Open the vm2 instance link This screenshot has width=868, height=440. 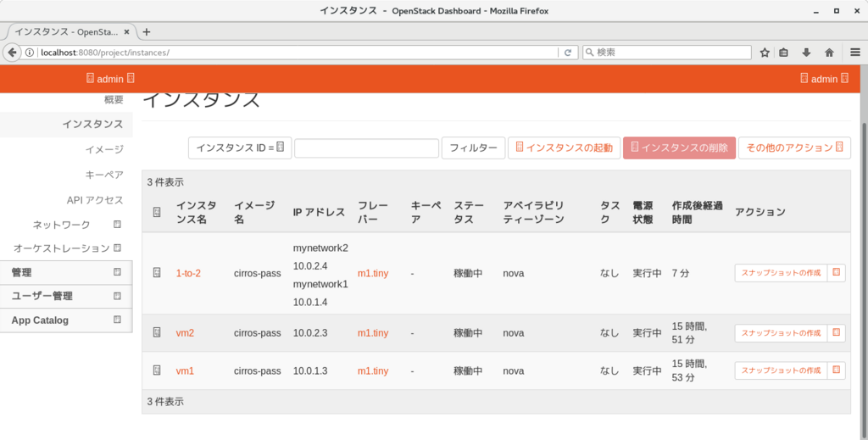click(185, 333)
